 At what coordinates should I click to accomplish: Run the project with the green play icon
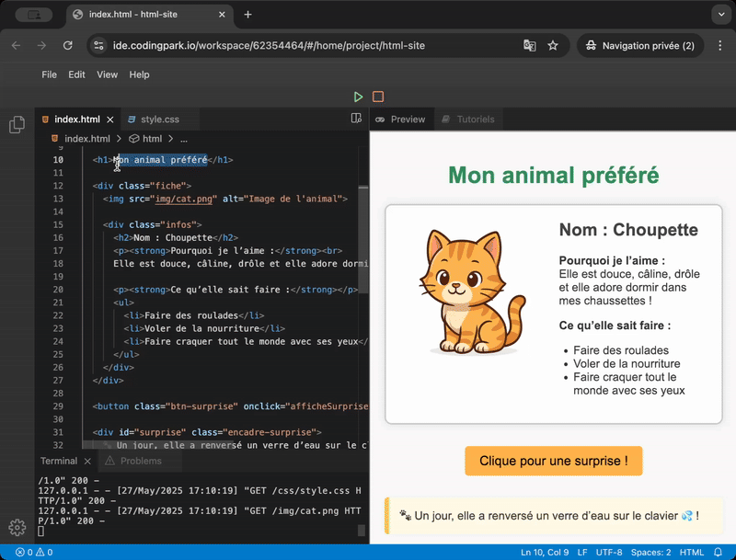click(358, 96)
